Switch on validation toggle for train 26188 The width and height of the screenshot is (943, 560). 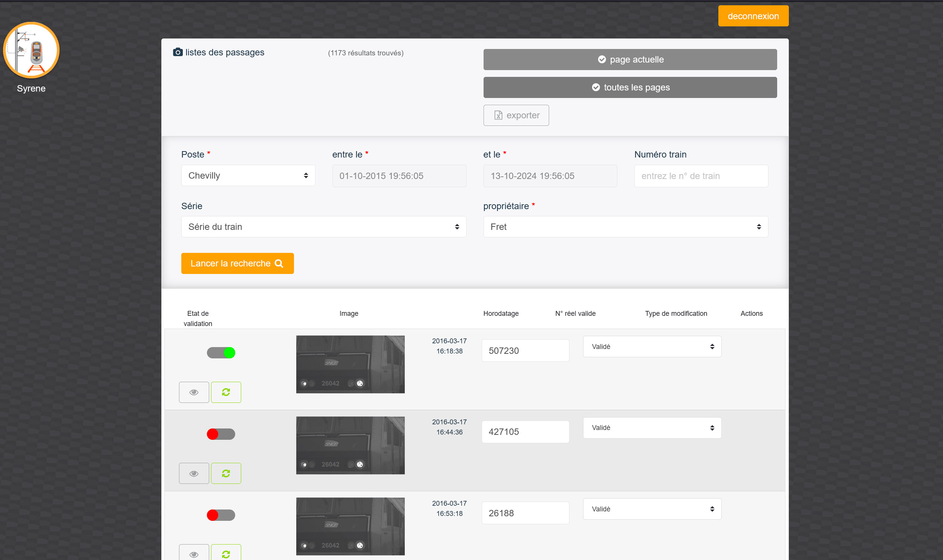pyautogui.click(x=221, y=515)
